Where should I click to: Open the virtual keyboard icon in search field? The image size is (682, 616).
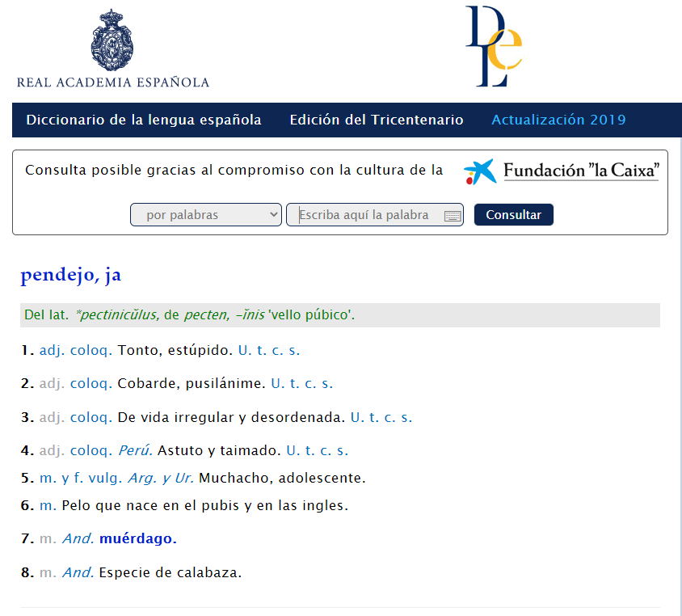tap(453, 216)
